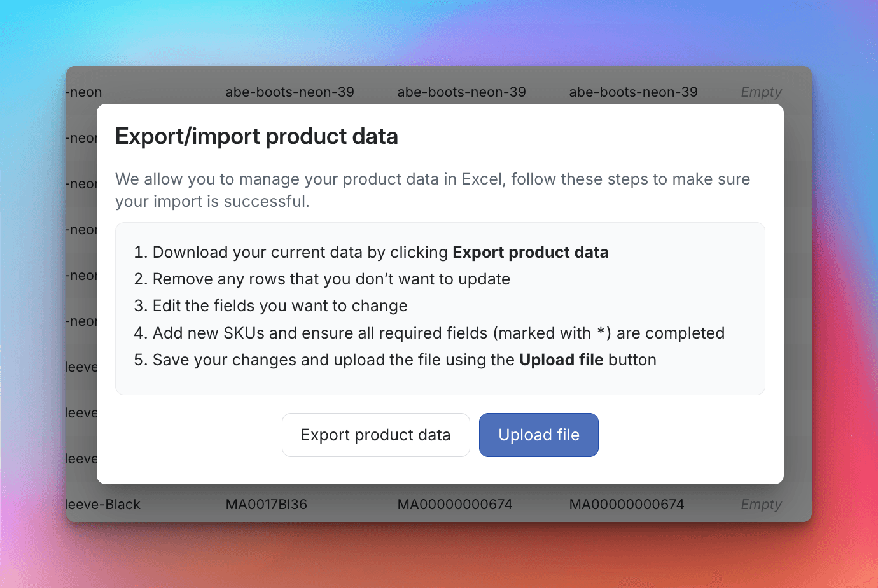
Task: Click the -neon cell in the top row
Action: (x=85, y=92)
